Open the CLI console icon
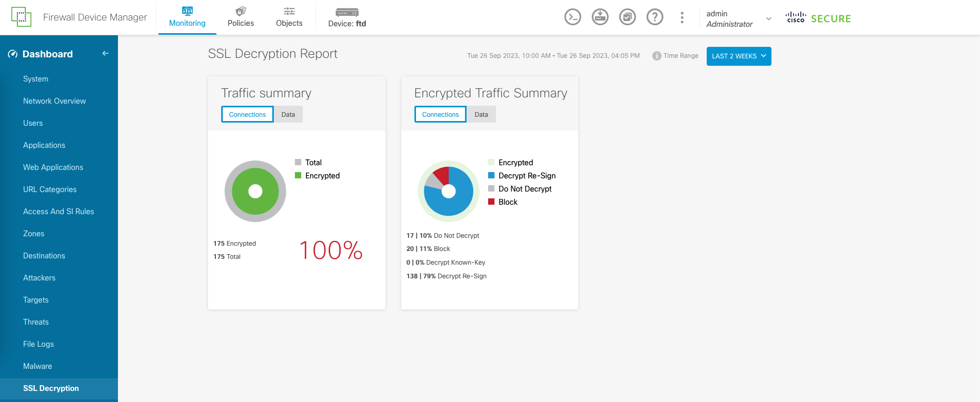 572,17
